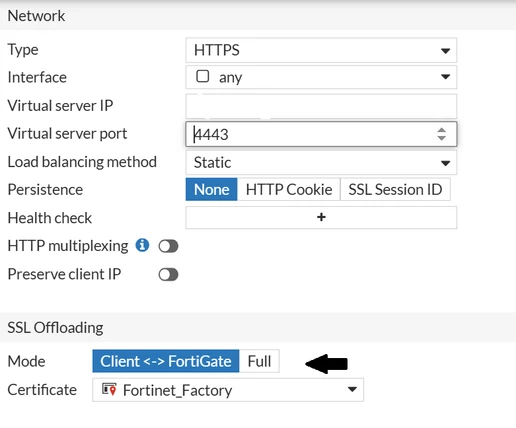Open the Type dropdown showing HTTPS

tap(321, 50)
